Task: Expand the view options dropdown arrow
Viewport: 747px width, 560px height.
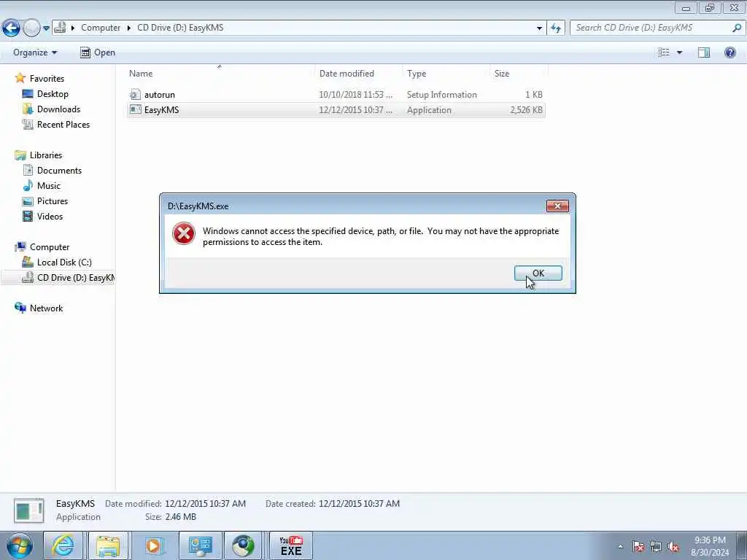Action: [x=679, y=52]
